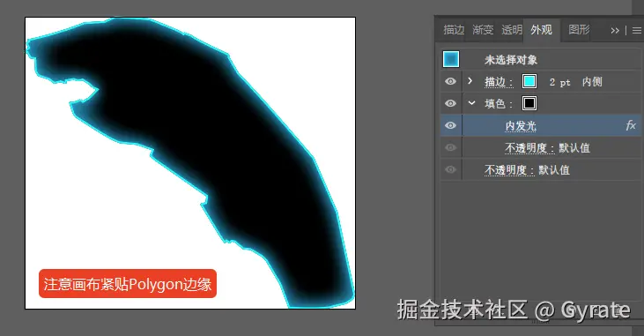Screen dimensions: 644x336
Task: Click the fx icon on 内发光 row
Action: click(631, 125)
